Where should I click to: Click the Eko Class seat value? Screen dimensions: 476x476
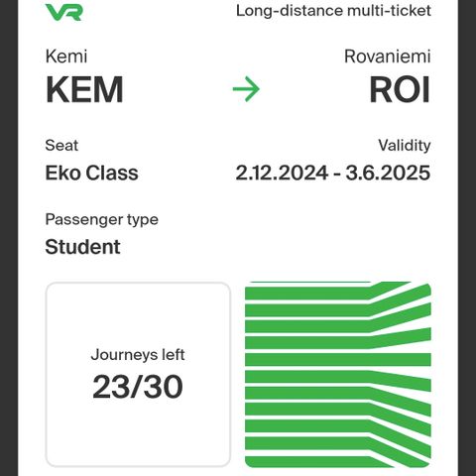tap(91, 173)
